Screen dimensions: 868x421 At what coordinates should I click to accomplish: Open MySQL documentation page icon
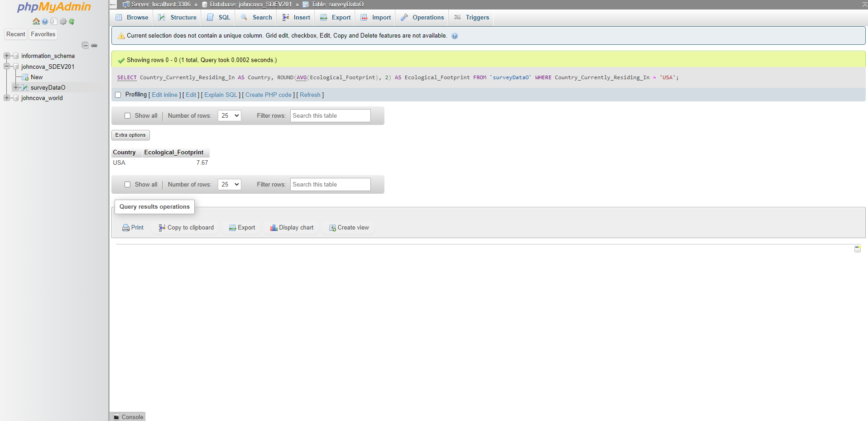point(54,21)
